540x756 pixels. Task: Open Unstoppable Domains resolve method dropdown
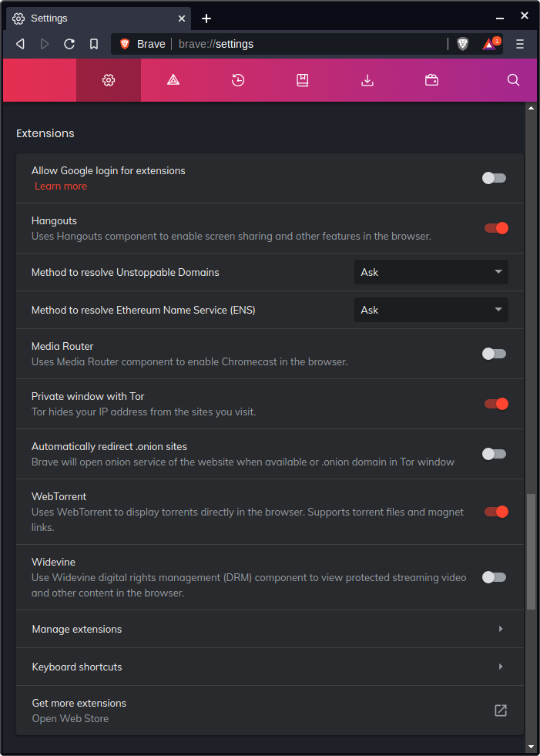pos(431,272)
